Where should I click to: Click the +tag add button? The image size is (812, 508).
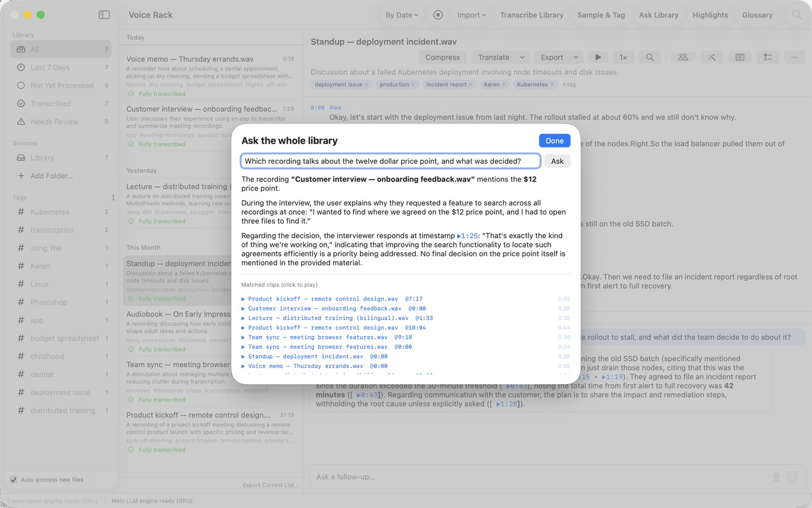[569, 85]
